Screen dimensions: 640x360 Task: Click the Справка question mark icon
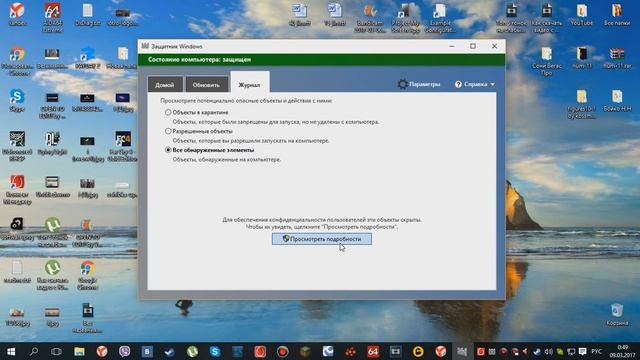coord(458,84)
